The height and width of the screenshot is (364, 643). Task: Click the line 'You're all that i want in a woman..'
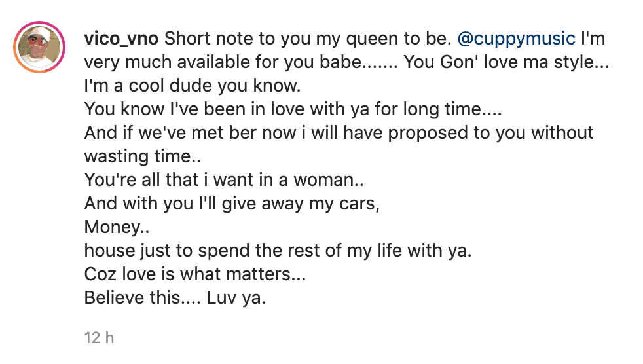coord(224,180)
